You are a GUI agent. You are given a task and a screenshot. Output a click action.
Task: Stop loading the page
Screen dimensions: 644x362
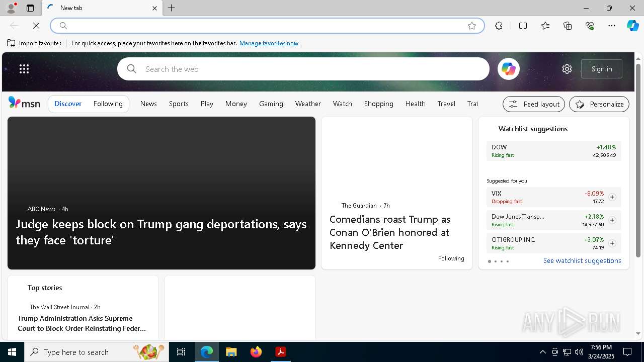click(x=36, y=26)
